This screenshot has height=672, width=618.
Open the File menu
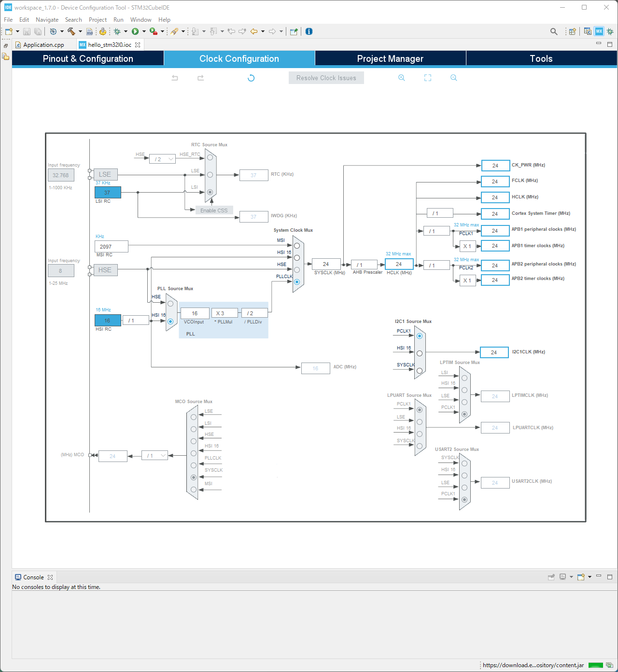click(8, 20)
